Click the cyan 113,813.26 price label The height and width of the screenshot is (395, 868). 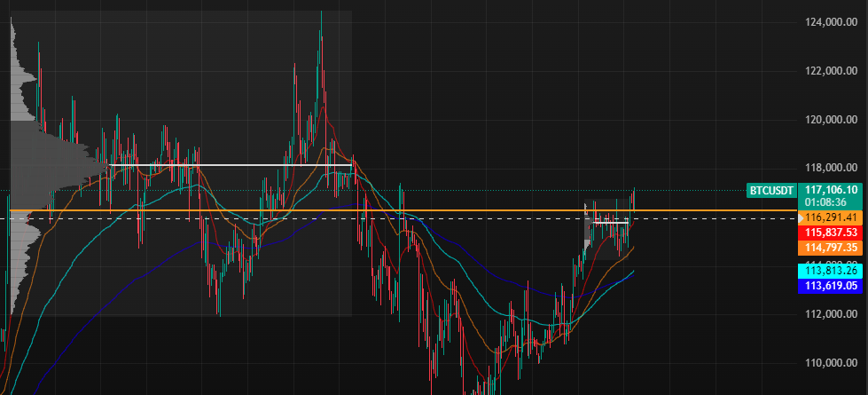click(x=831, y=271)
